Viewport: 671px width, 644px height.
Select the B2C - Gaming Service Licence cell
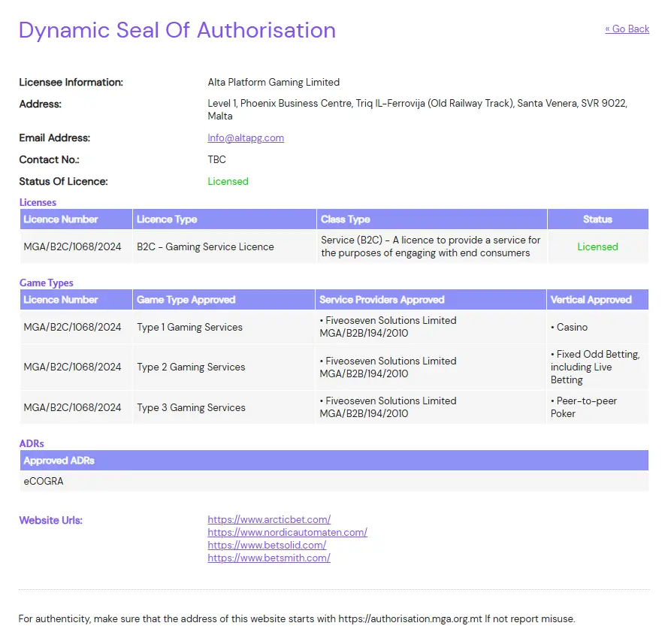[205, 247]
